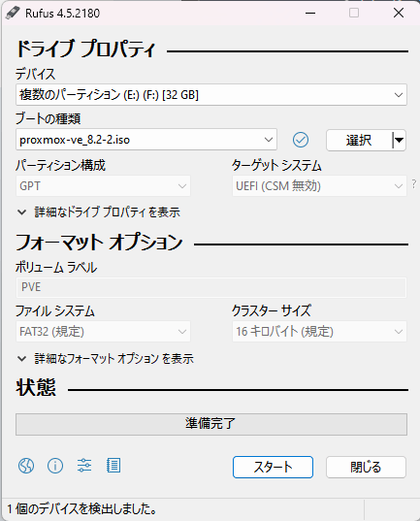Open the log viewer icon
The width and height of the screenshot is (420, 521).
[x=113, y=466]
